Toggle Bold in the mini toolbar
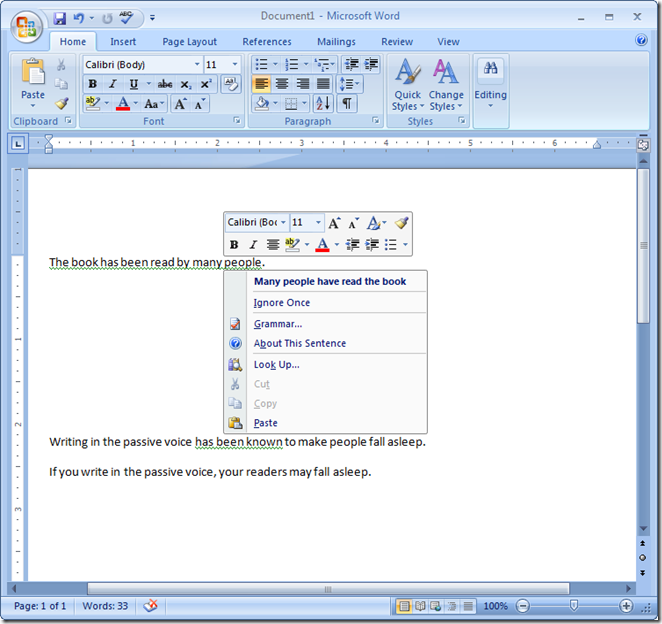 coord(234,244)
